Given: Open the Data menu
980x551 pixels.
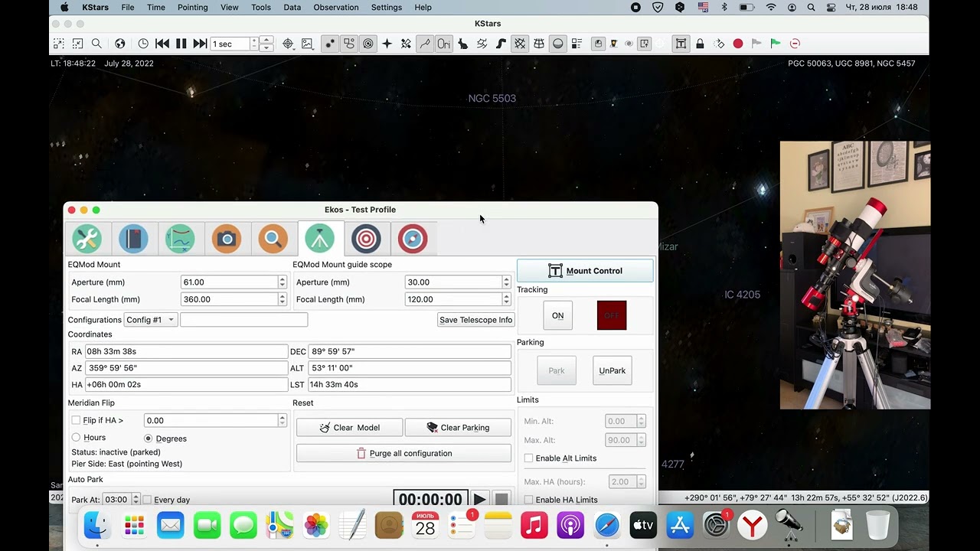Looking at the screenshot, I should 292,7.
